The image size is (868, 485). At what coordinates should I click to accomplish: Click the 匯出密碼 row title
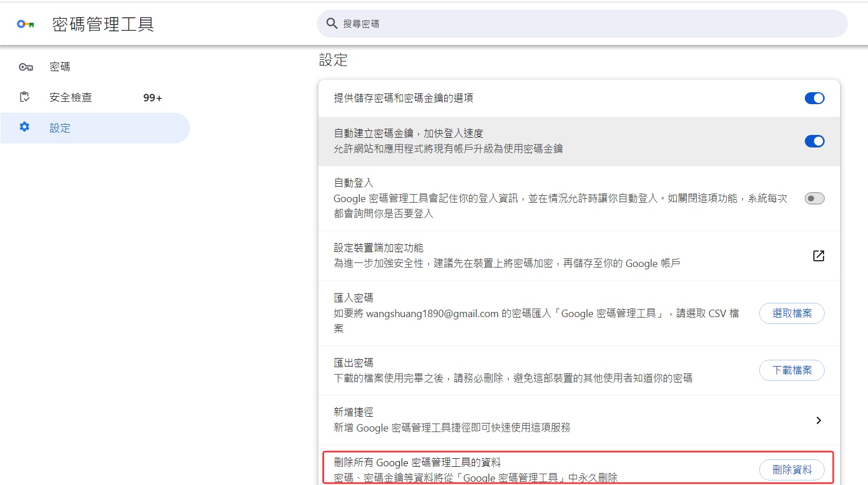354,363
